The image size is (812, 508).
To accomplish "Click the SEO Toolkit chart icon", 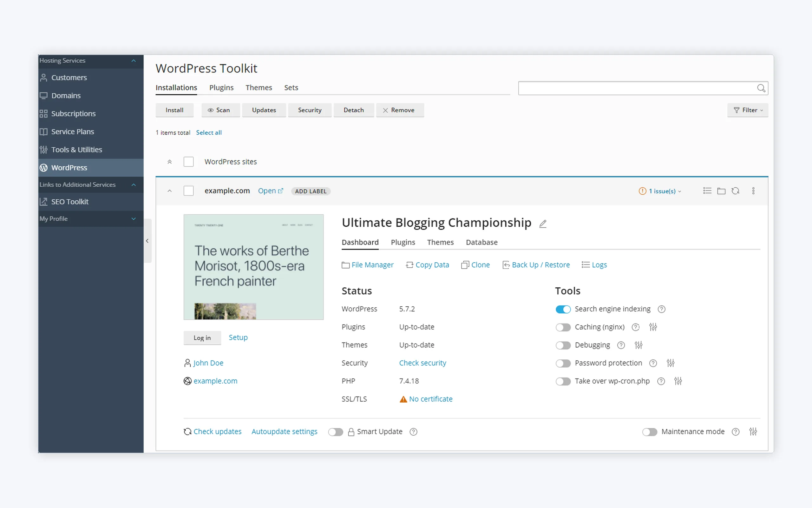I will coord(44,202).
